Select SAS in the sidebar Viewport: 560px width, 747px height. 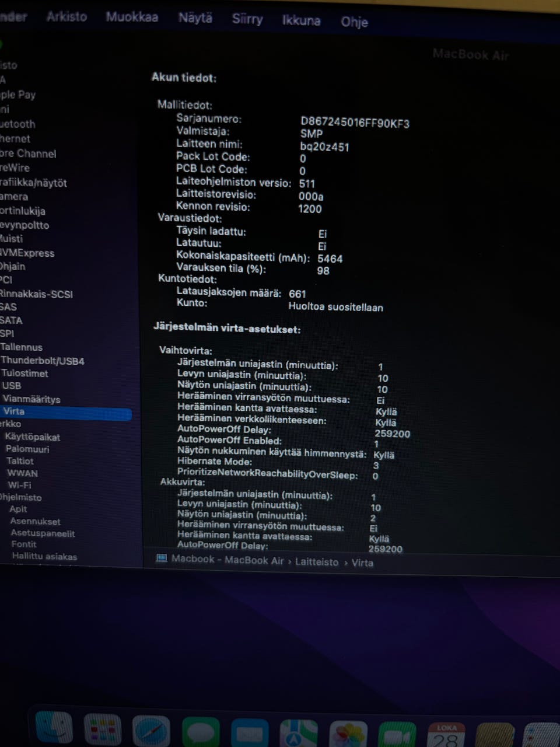(x=8, y=306)
